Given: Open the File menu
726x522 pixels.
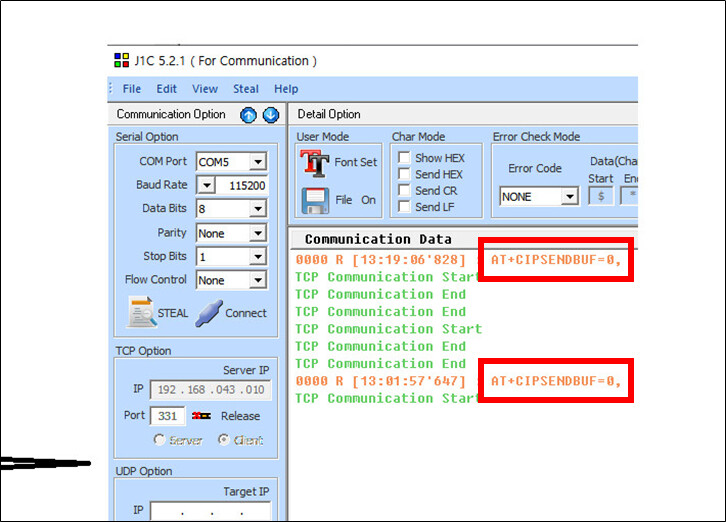Looking at the screenshot, I should [x=131, y=89].
